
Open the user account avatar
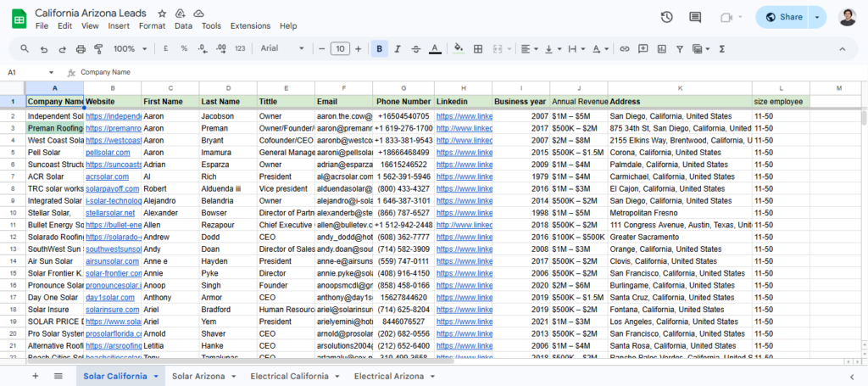coord(847,17)
